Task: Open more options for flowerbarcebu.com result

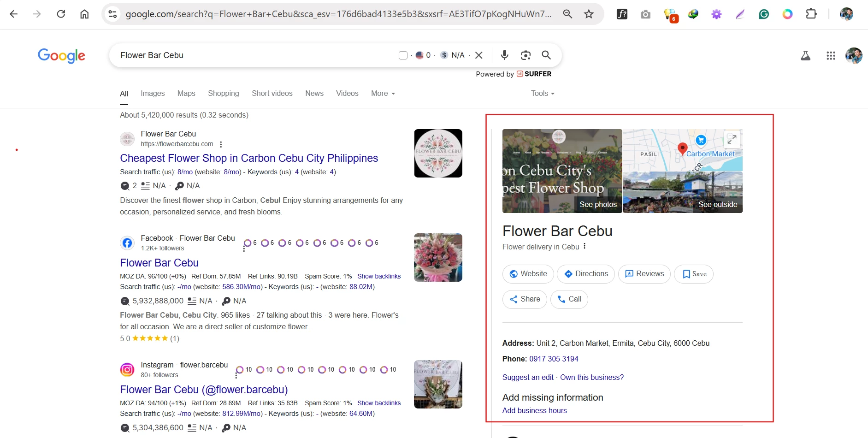Action: pyautogui.click(x=221, y=144)
